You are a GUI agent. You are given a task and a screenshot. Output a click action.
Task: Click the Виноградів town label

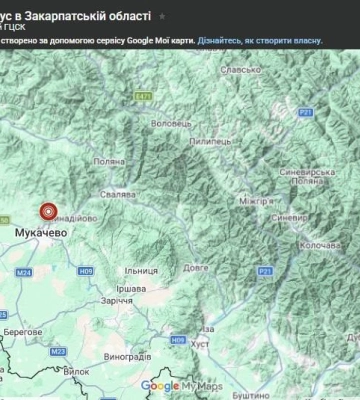click(x=127, y=357)
